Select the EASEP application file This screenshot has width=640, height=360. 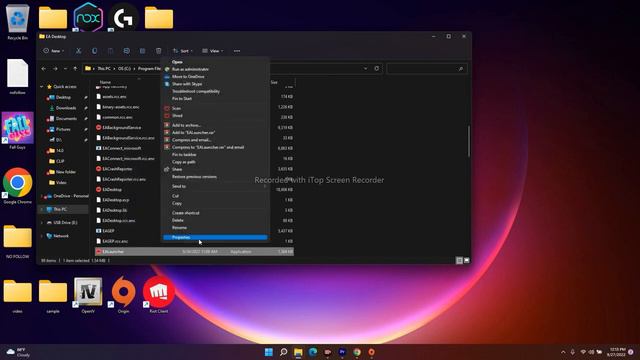[108, 231]
